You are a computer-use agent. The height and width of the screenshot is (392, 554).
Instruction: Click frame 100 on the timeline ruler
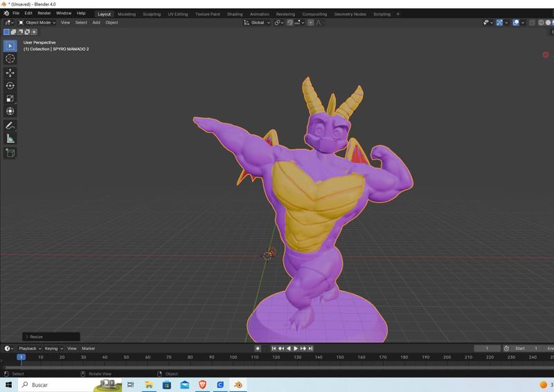coord(233,357)
